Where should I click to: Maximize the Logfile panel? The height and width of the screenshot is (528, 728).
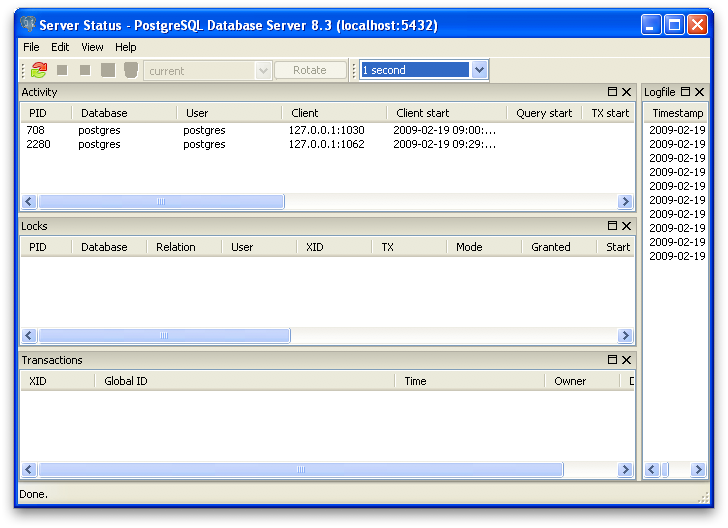pyautogui.click(x=686, y=92)
